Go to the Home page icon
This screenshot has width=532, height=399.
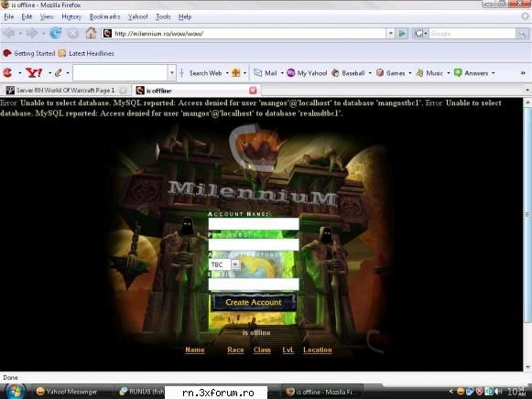pyautogui.click(x=91, y=33)
